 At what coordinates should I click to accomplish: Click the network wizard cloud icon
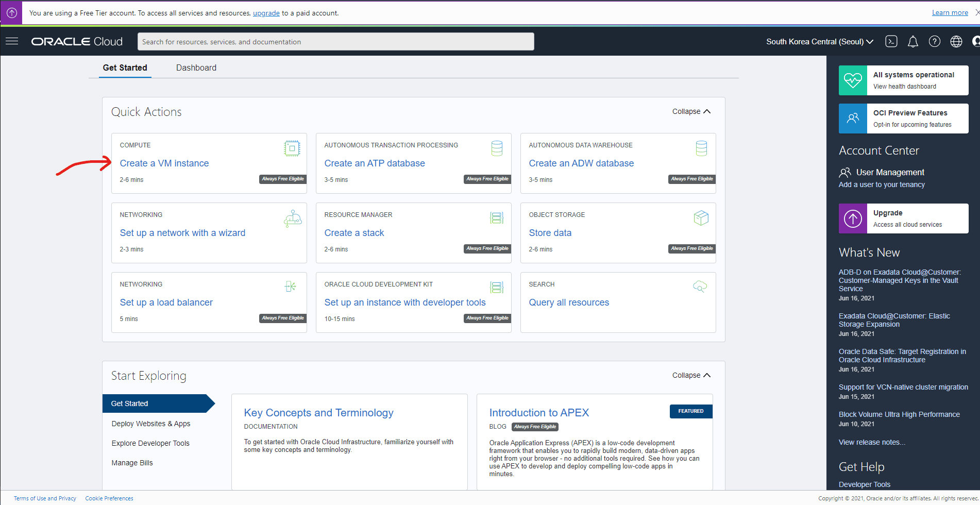[x=293, y=218]
